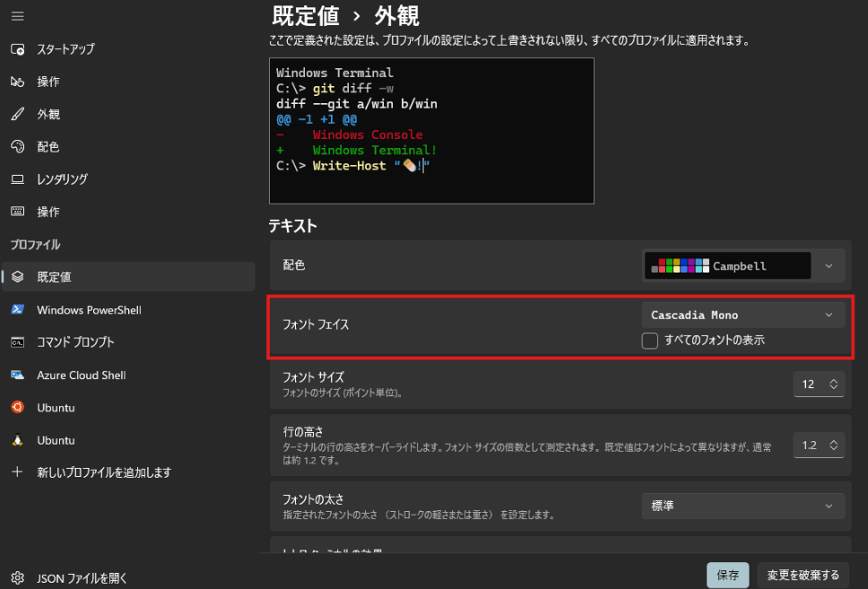
Task: Open JSON ファイルを開く link
Action: click(x=128, y=578)
